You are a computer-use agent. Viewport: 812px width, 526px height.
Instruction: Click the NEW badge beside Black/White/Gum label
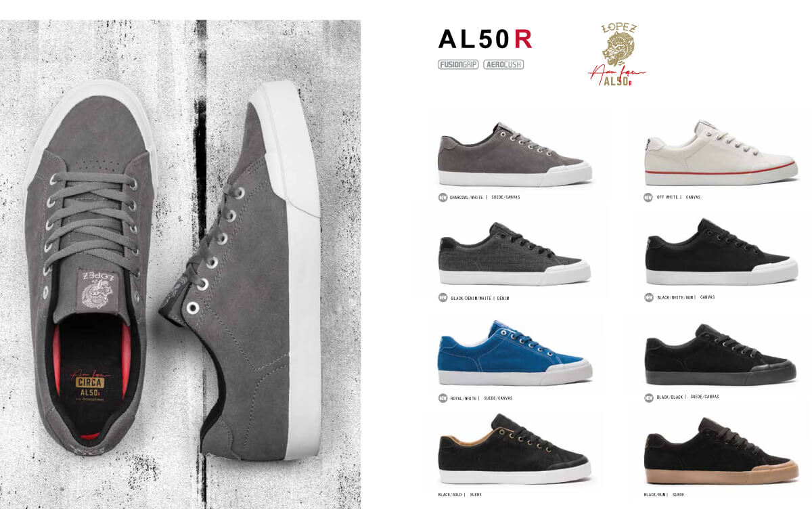[x=648, y=297]
